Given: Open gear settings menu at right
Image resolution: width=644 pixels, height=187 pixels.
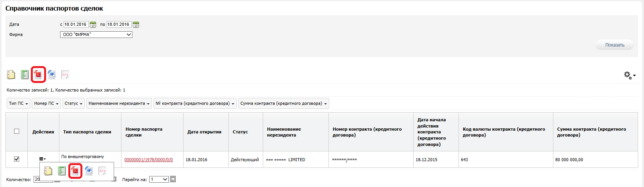Looking at the screenshot, I should tap(629, 75).
